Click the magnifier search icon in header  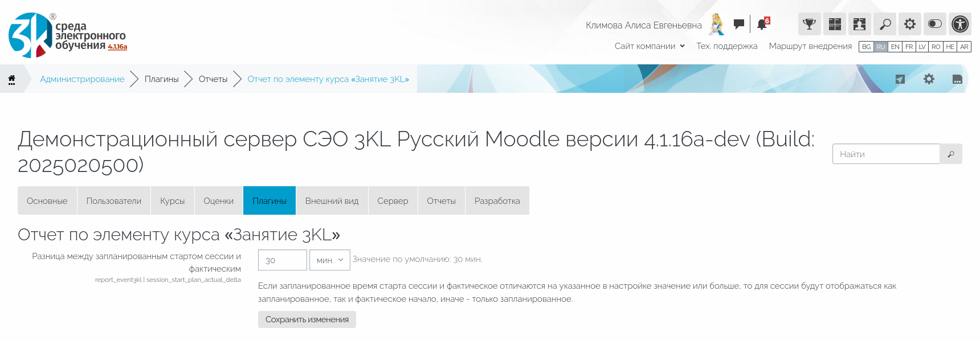885,24
